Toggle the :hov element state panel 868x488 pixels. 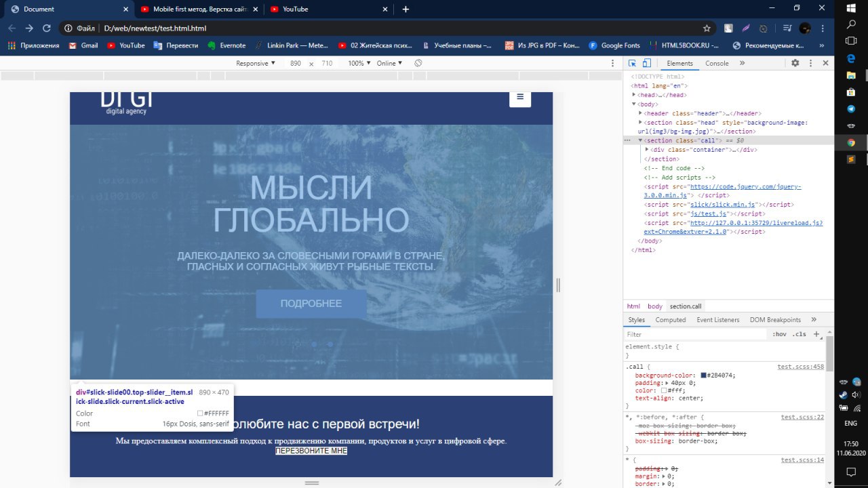779,334
